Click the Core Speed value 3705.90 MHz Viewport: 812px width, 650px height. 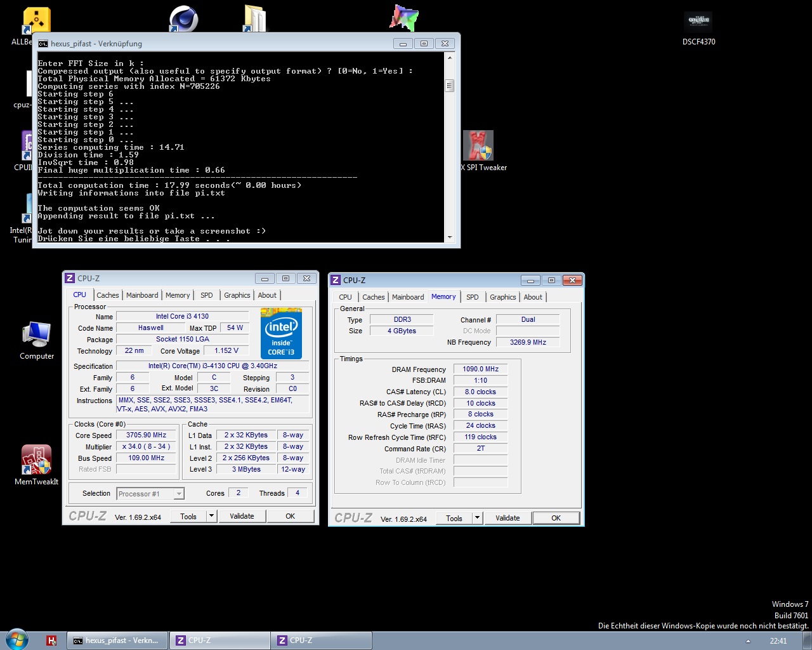(146, 435)
